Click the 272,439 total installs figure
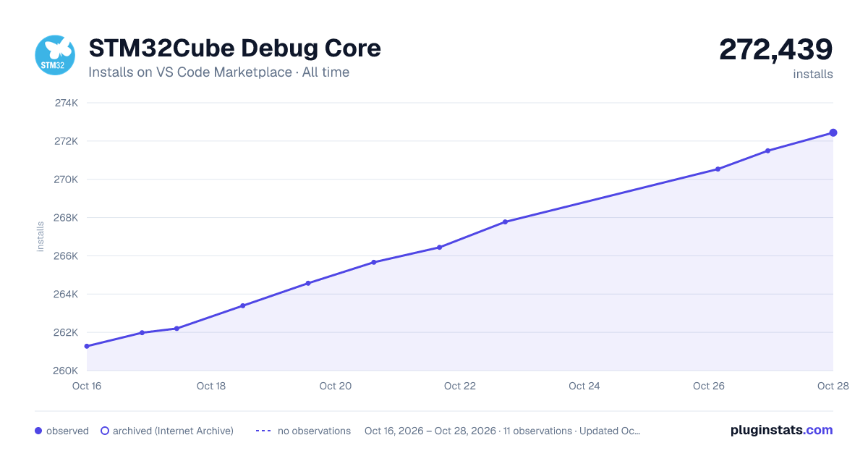868x456 pixels. coord(776,49)
